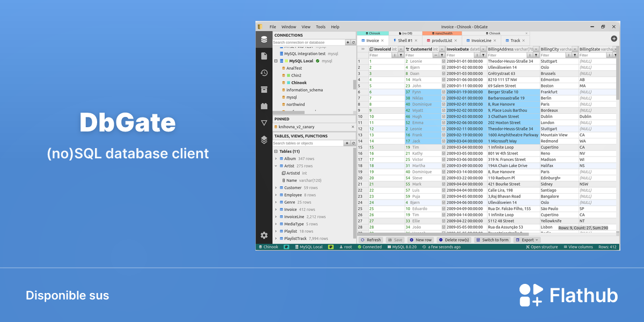This screenshot has height=322, width=644.
Task: Click Open structure in status bar
Action: (x=541, y=247)
